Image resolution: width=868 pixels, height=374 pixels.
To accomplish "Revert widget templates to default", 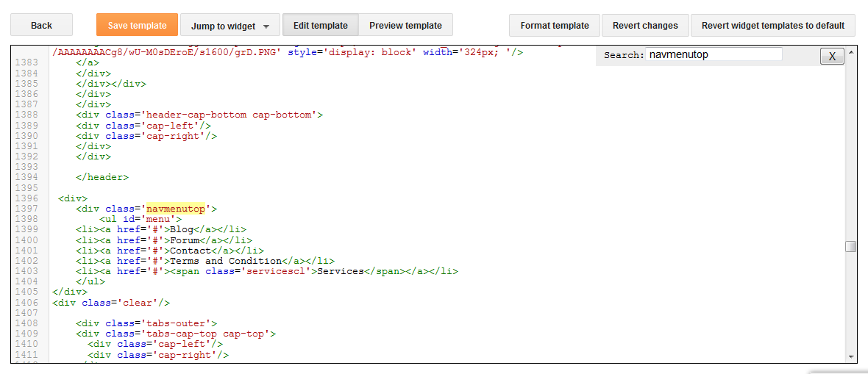I will (773, 26).
